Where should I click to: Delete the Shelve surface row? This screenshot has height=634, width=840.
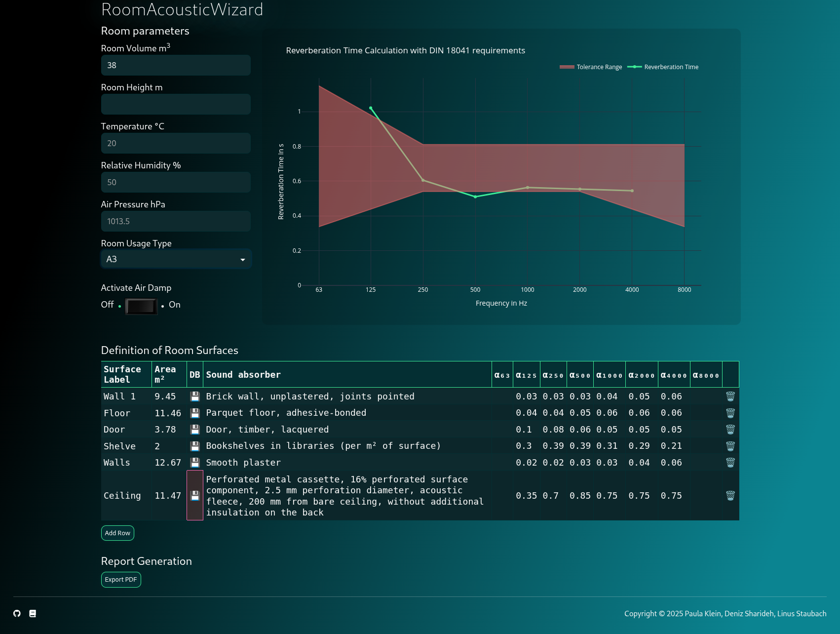(730, 446)
